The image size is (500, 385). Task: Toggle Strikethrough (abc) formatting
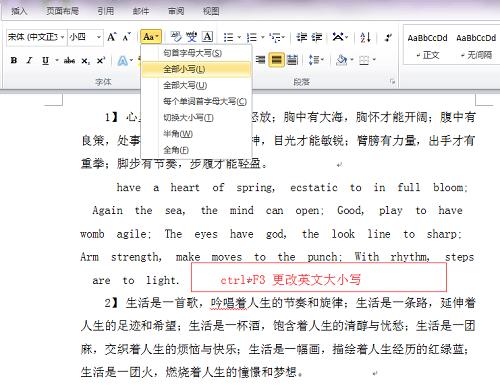coord(69,60)
